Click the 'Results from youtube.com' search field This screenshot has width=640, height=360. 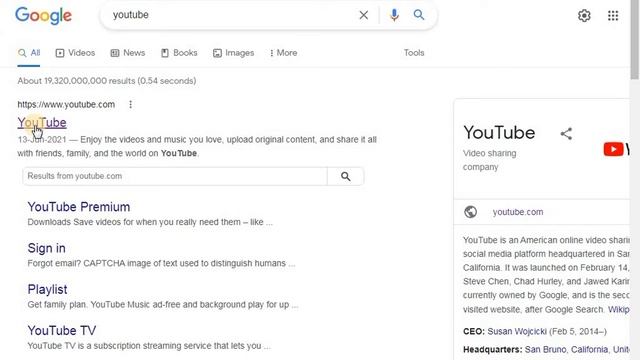pyautogui.click(x=175, y=176)
